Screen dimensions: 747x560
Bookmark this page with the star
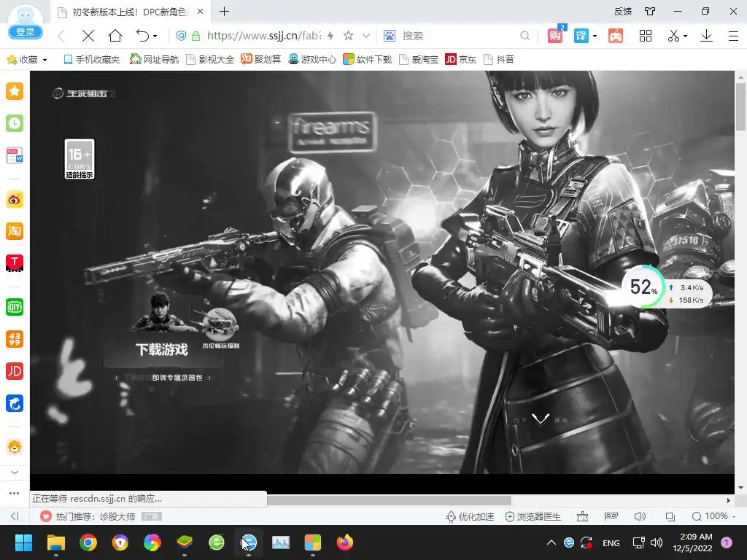click(348, 36)
